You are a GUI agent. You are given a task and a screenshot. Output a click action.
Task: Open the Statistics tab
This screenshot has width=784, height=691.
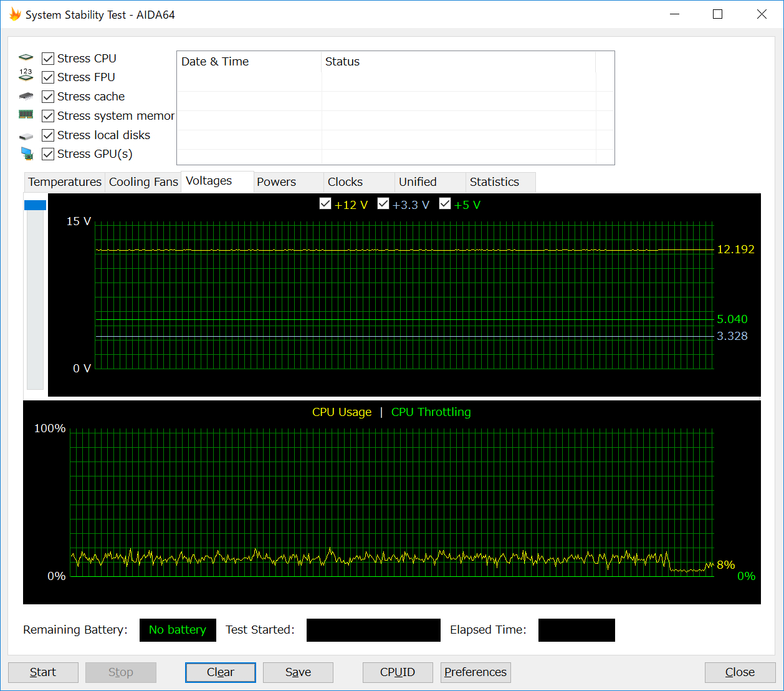click(x=494, y=182)
